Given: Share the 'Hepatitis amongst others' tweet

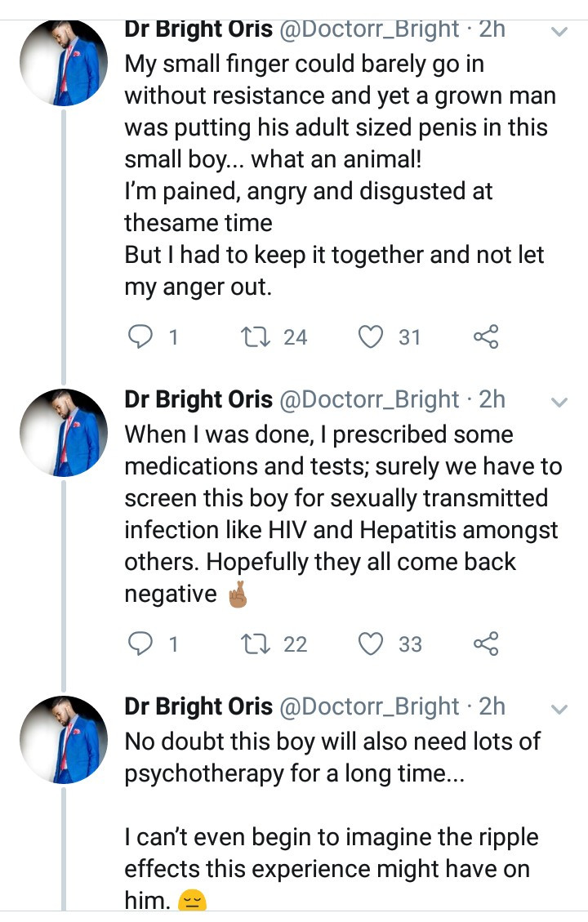Looking at the screenshot, I should pyautogui.click(x=486, y=644).
